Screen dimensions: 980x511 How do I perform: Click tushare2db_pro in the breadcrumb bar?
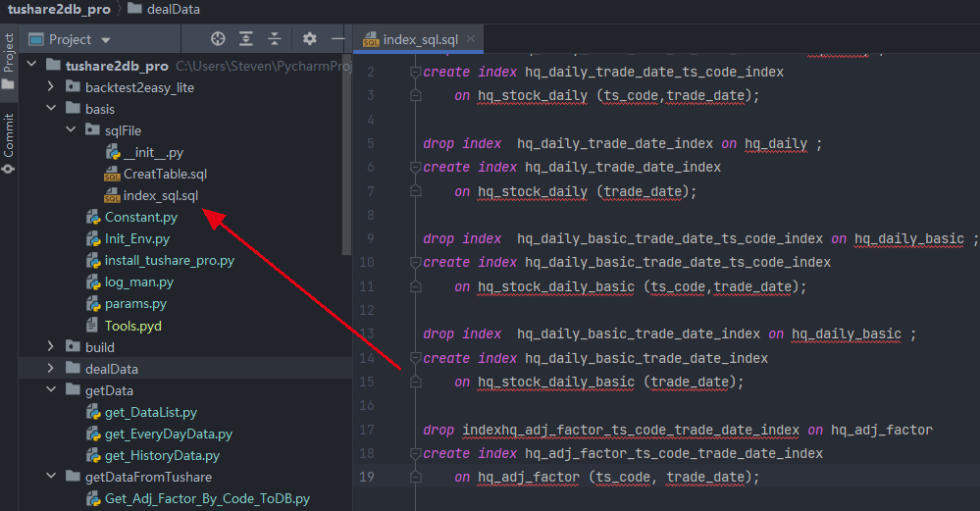coord(59,10)
